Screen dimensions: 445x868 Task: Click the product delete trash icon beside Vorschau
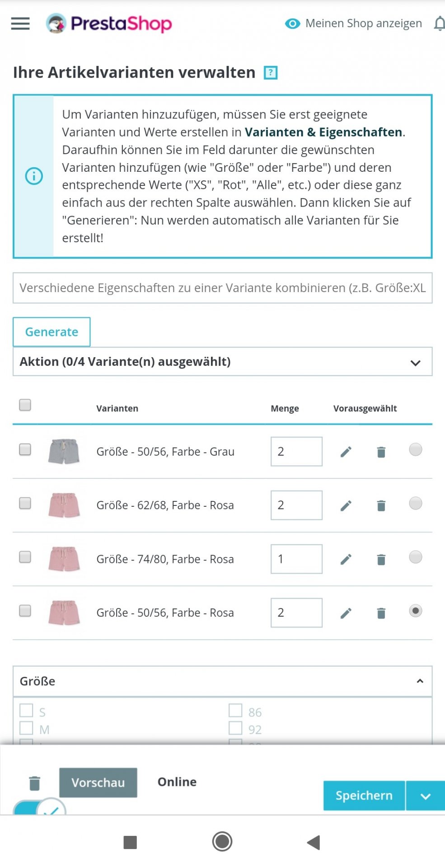coord(35,783)
